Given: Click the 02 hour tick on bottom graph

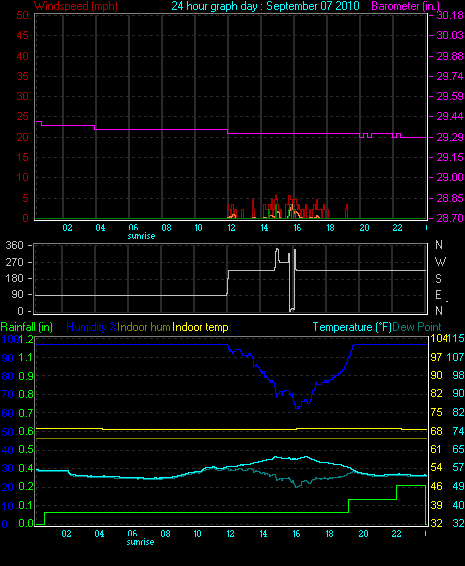Looking at the screenshot, I should click(66, 534).
